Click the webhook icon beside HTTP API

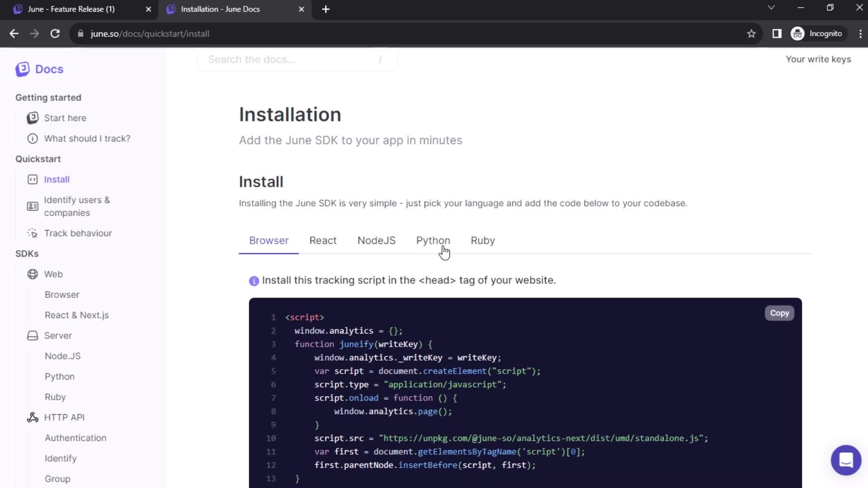click(x=33, y=418)
